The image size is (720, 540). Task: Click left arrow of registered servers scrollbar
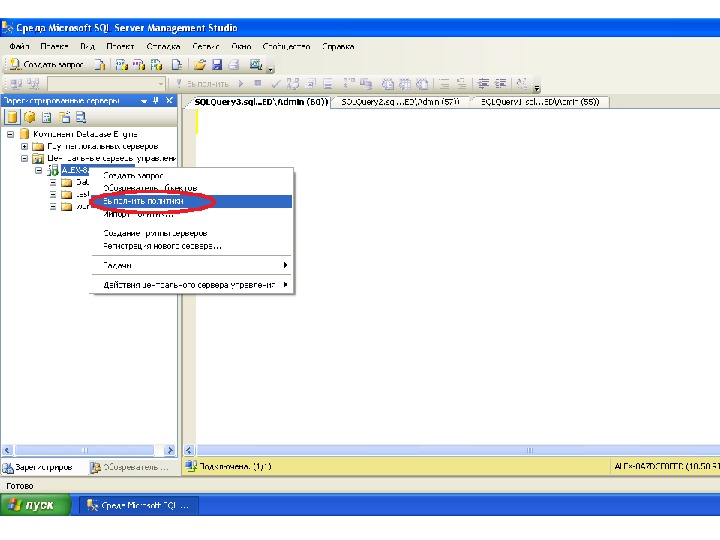tap(7, 450)
